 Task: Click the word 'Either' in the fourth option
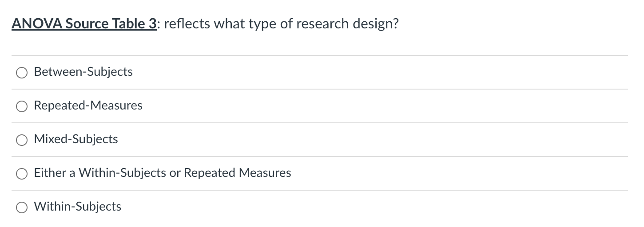coord(49,173)
